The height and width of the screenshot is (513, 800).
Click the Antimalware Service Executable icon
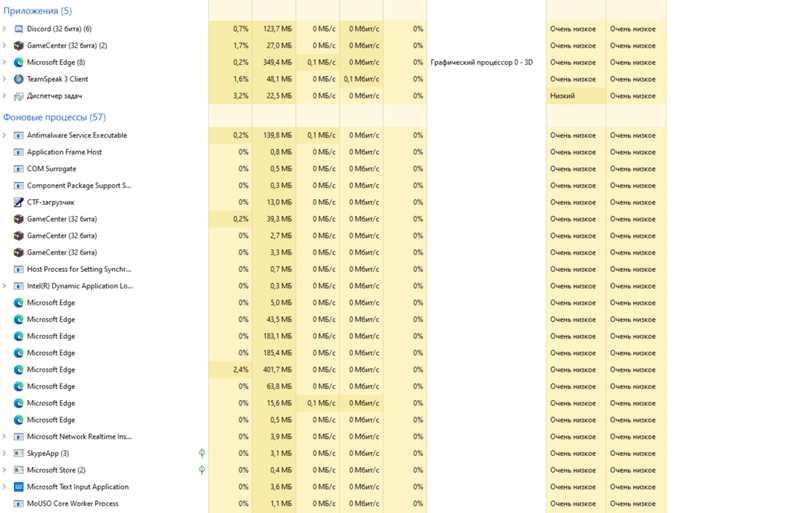[x=18, y=135]
